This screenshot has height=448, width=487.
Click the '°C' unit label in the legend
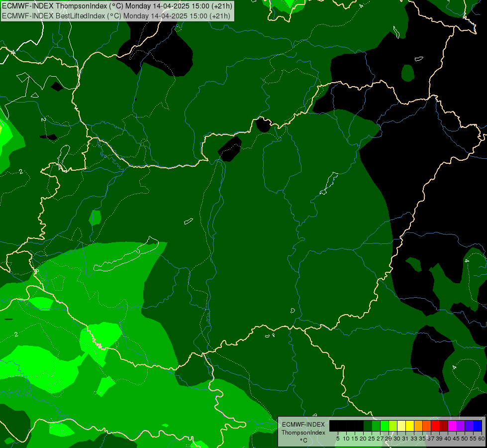point(304,441)
